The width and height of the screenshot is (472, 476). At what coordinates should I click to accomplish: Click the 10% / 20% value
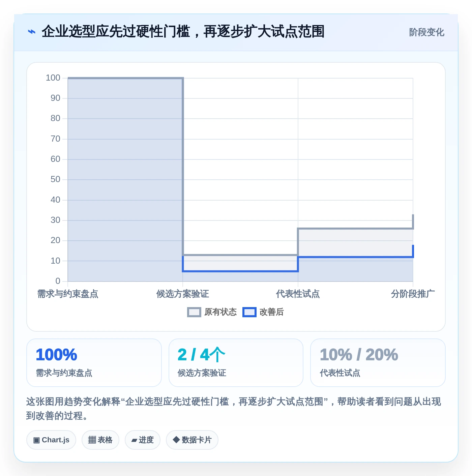click(x=359, y=355)
